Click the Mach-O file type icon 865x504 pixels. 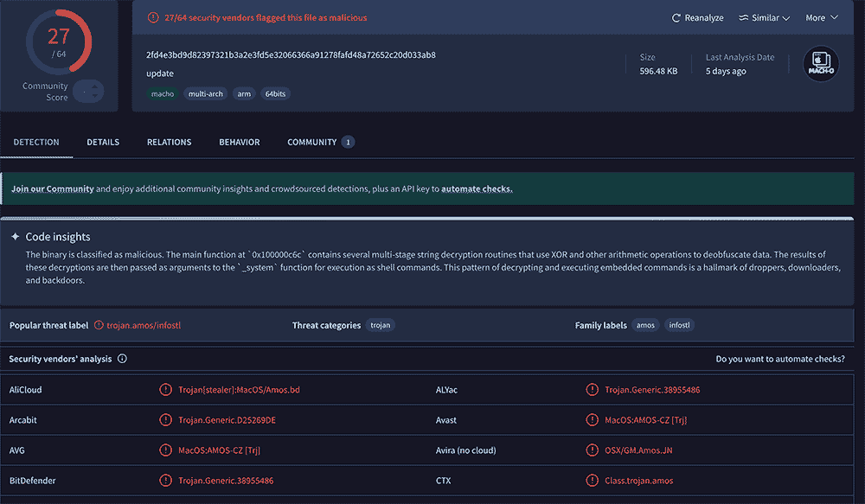pos(821,65)
